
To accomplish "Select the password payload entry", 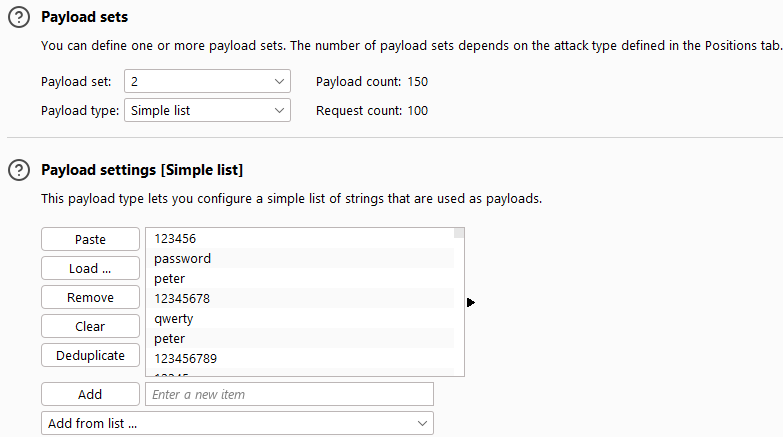I will click(300, 259).
